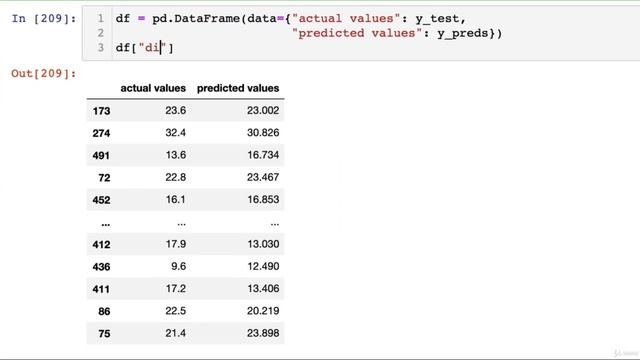Click actual value 22.5
640x360 pixels.
tap(176, 311)
